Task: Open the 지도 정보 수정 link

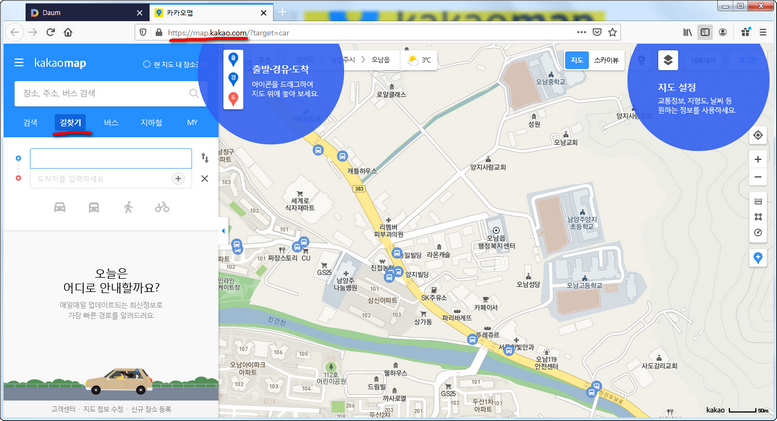Action: pos(103,409)
